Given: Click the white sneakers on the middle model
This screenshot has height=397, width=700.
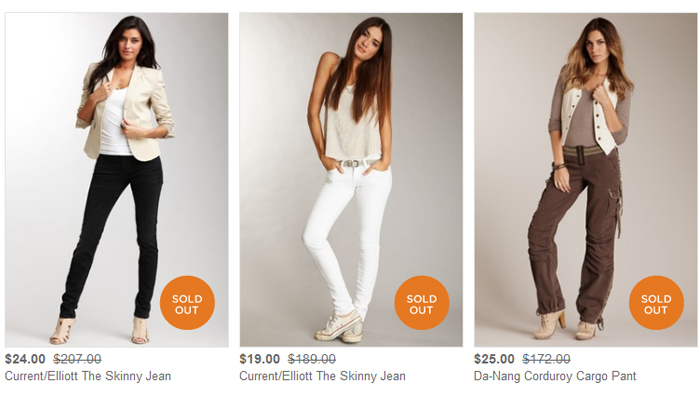Looking at the screenshot, I should (340, 325).
